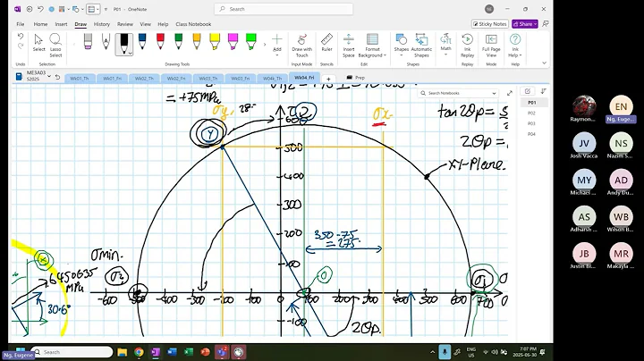Open the Wk01_Th section tab
This screenshot has width=644, height=361.
80,79
